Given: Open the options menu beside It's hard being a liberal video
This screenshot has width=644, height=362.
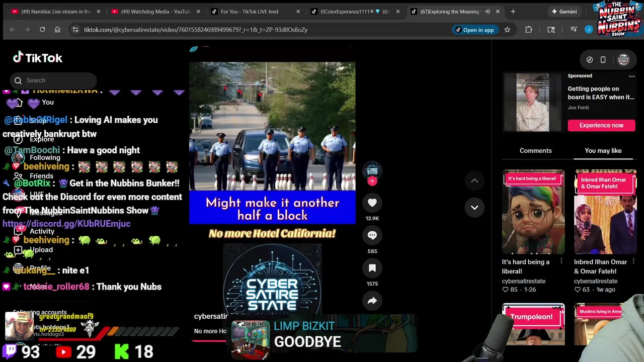Looking at the screenshot, I should click(x=561, y=262).
